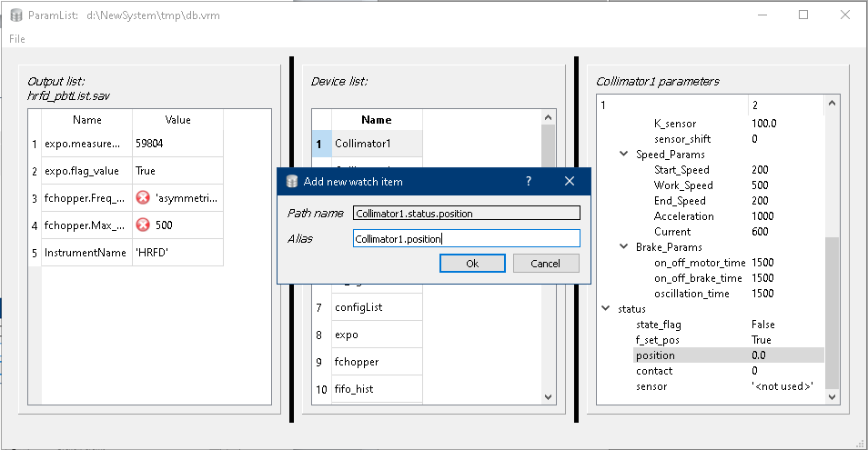
Task: Collapse the Speed_Params tree node
Action: click(623, 155)
